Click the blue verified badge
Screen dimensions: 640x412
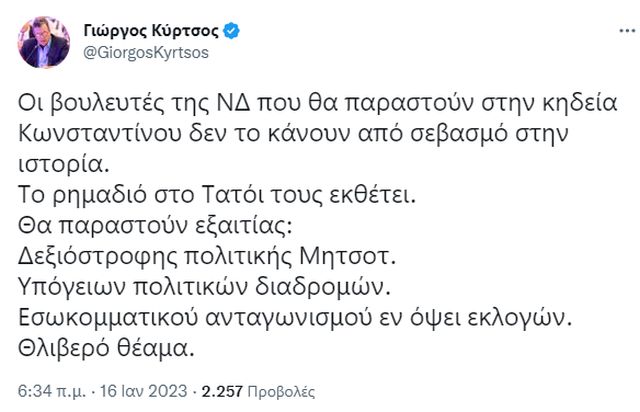[231, 31]
